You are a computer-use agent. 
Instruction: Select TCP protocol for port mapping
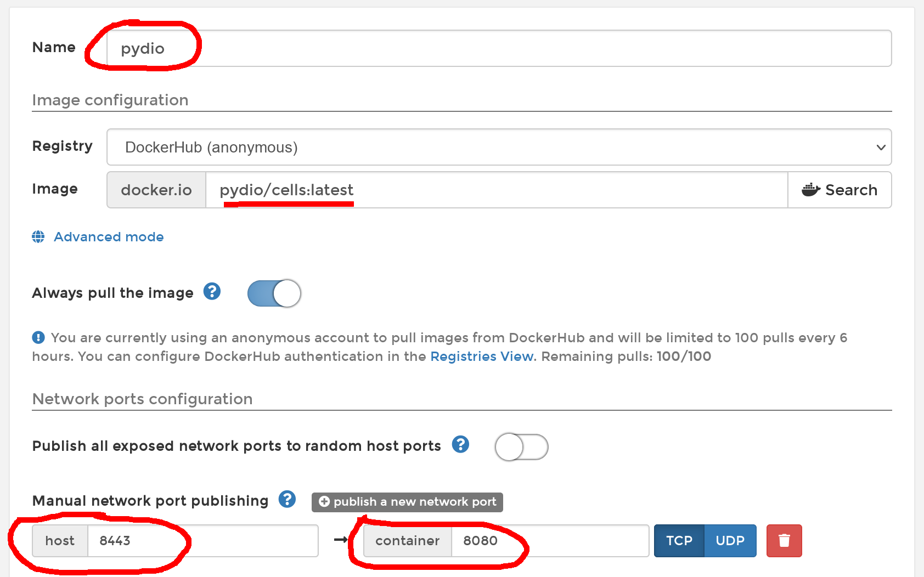tap(679, 541)
